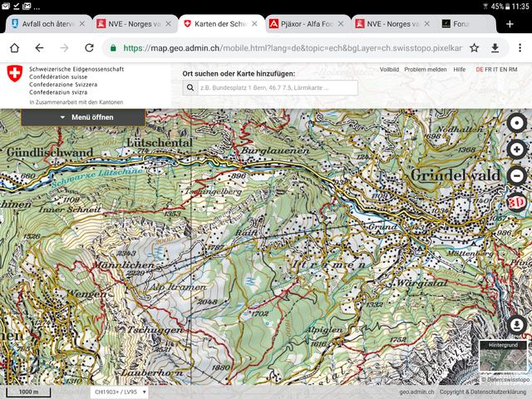Open the CH1903+ / LV95 coordinate dropdown
This screenshot has height=399, width=532.
[120, 392]
